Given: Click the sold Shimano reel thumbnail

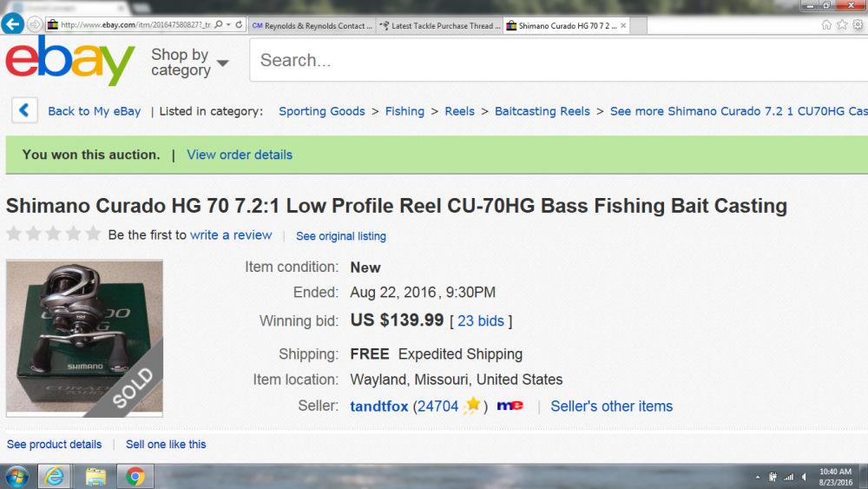Looking at the screenshot, I should 85,338.
